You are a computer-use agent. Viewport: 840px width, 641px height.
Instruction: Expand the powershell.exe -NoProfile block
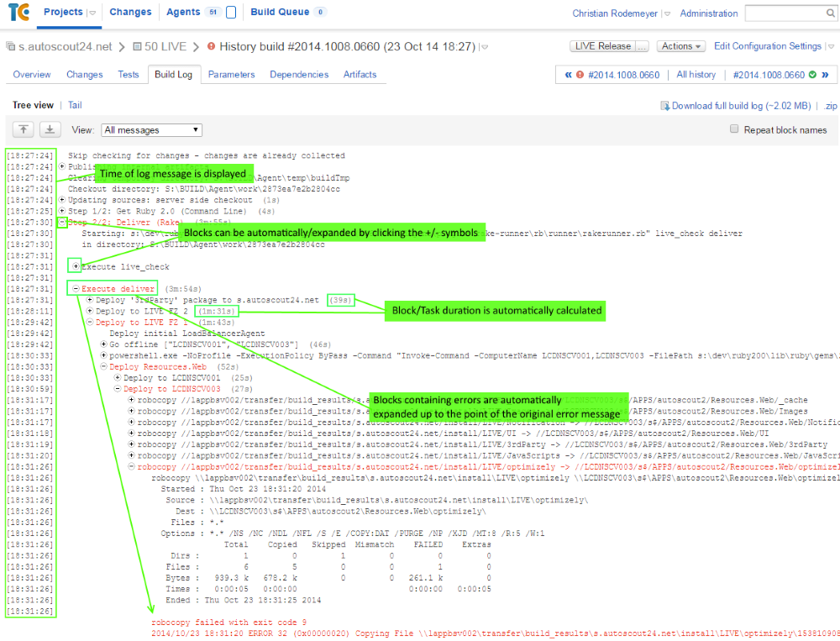pos(104,355)
